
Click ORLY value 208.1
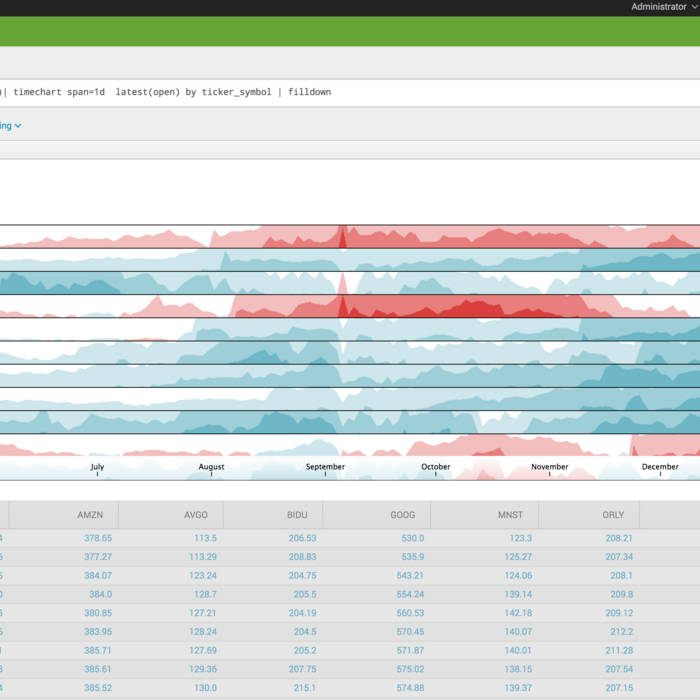pos(621,576)
